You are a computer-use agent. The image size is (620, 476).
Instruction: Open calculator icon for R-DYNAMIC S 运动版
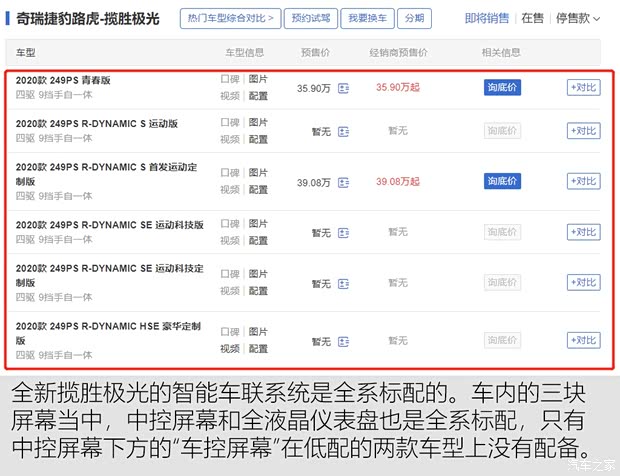coord(343,131)
